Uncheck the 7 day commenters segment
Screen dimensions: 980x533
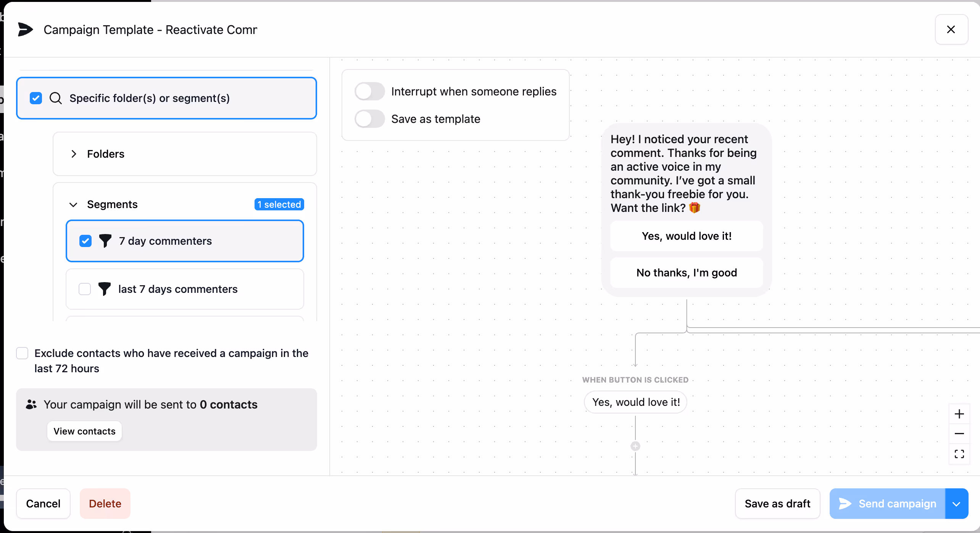point(85,241)
